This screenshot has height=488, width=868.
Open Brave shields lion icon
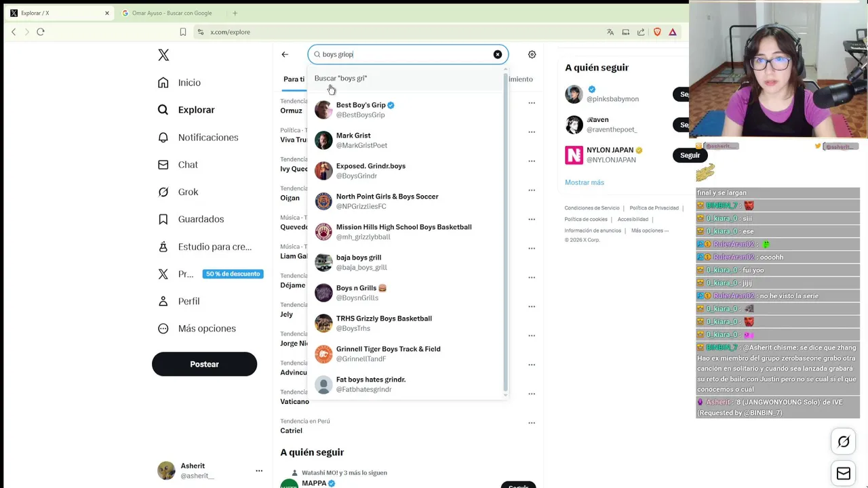point(657,32)
